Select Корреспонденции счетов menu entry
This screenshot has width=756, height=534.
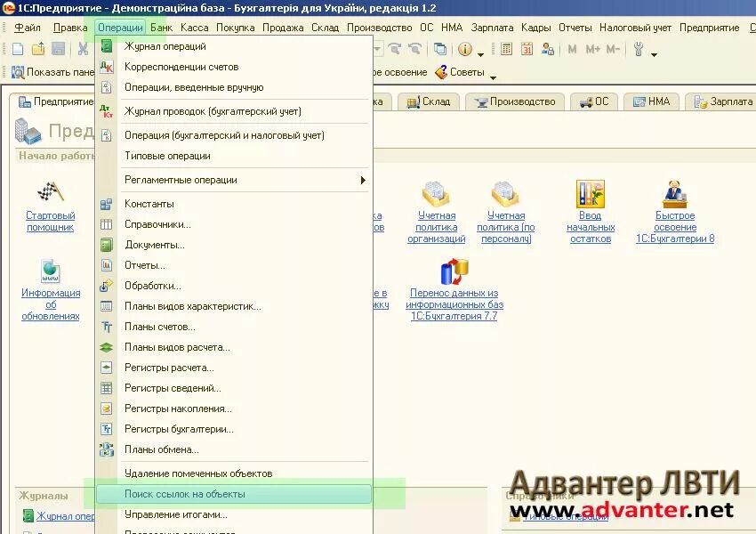point(234,67)
